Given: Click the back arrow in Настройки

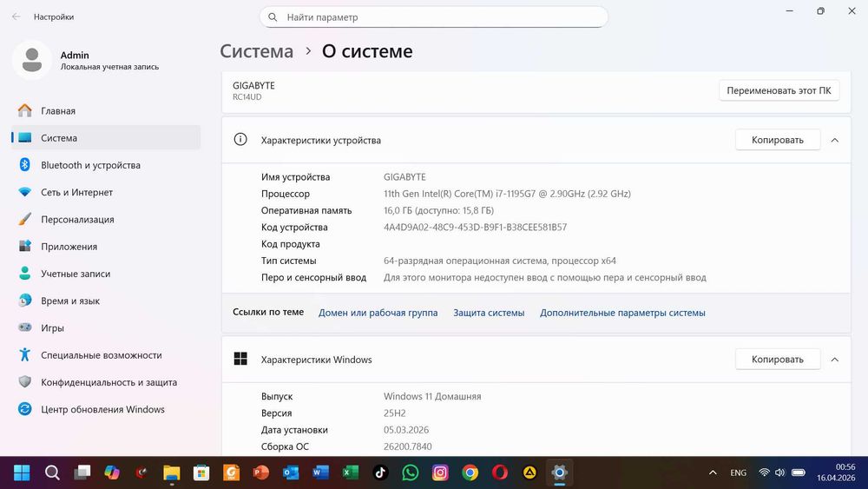Looking at the screenshot, I should click(16, 17).
